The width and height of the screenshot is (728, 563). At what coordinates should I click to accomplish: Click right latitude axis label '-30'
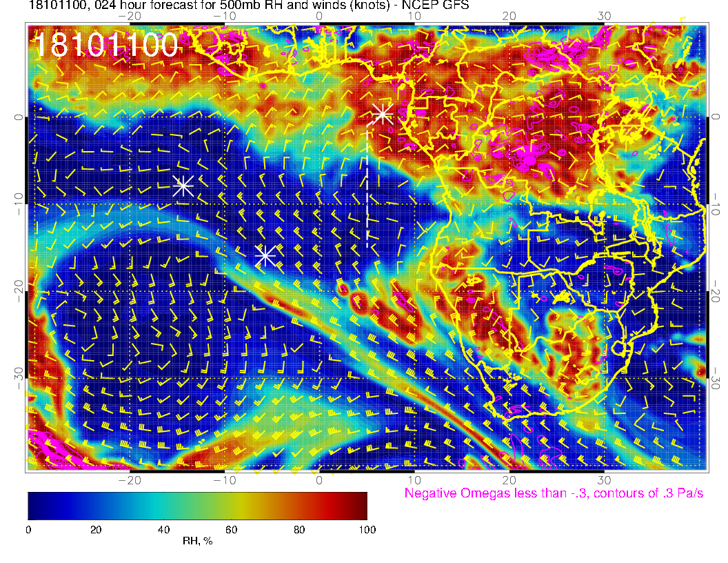[x=716, y=379]
